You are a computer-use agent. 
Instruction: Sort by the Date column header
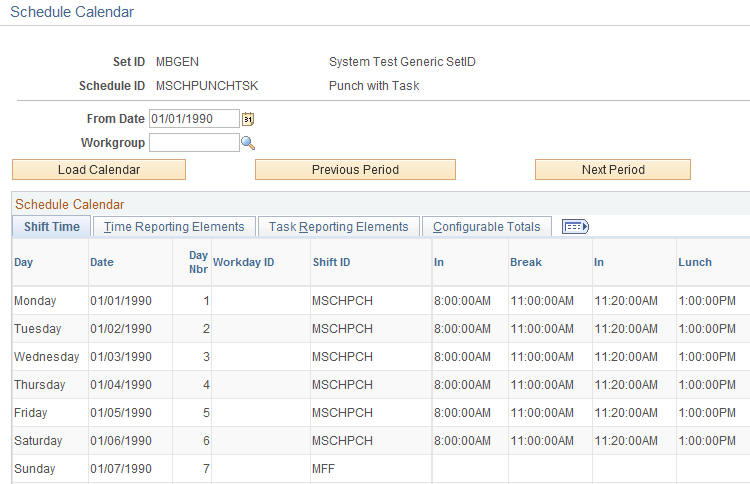102,262
